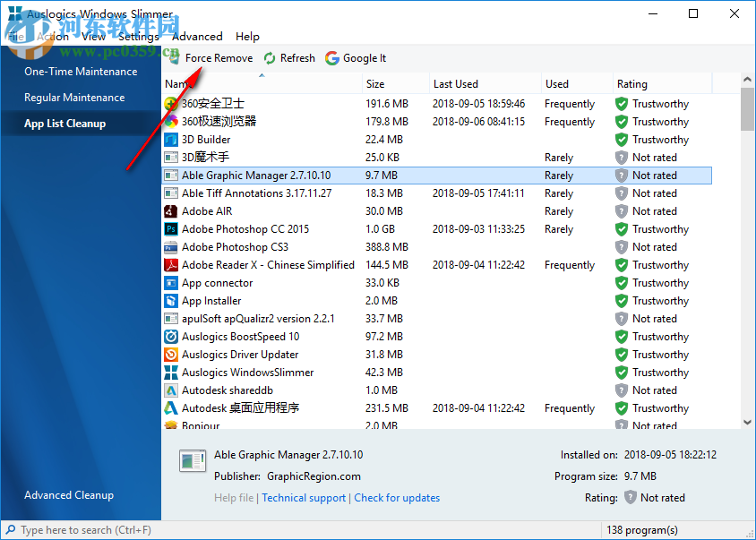Switch to Advanced Cleanup section
The image size is (756, 540).
69,494
